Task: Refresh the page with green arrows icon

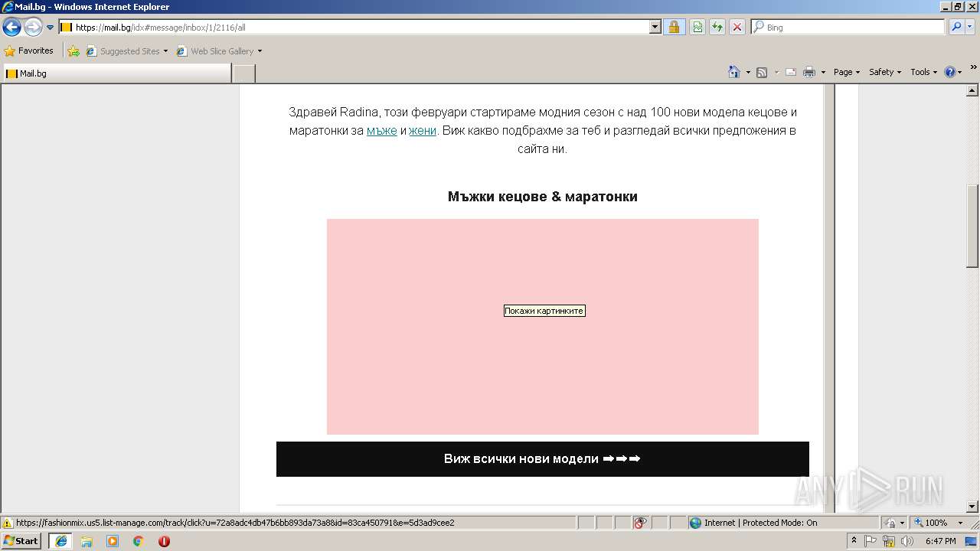Action: 717,28
